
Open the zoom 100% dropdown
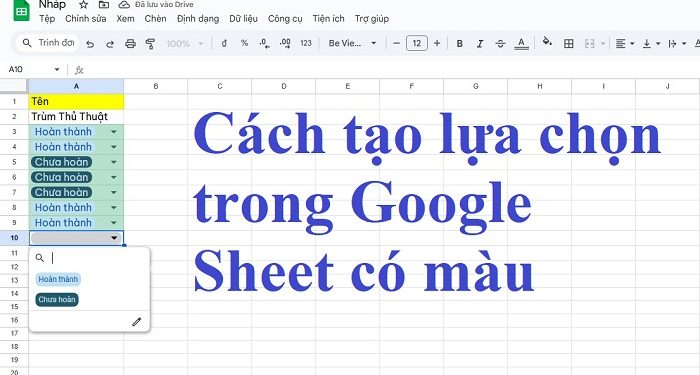pos(185,44)
